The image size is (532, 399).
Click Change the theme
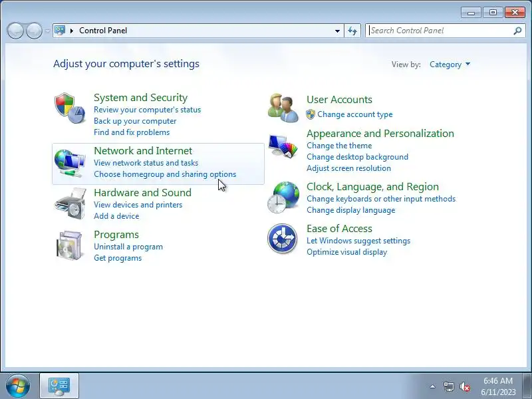pyautogui.click(x=339, y=146)
